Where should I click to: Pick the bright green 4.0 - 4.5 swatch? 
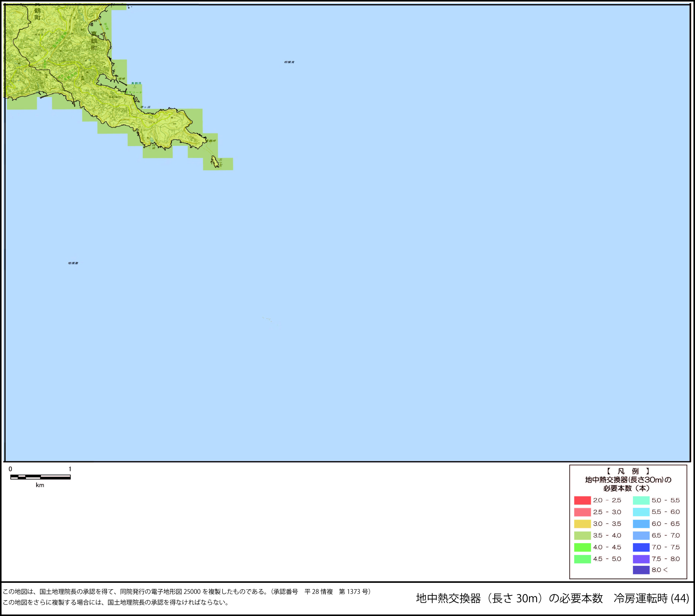pos(582,547)
